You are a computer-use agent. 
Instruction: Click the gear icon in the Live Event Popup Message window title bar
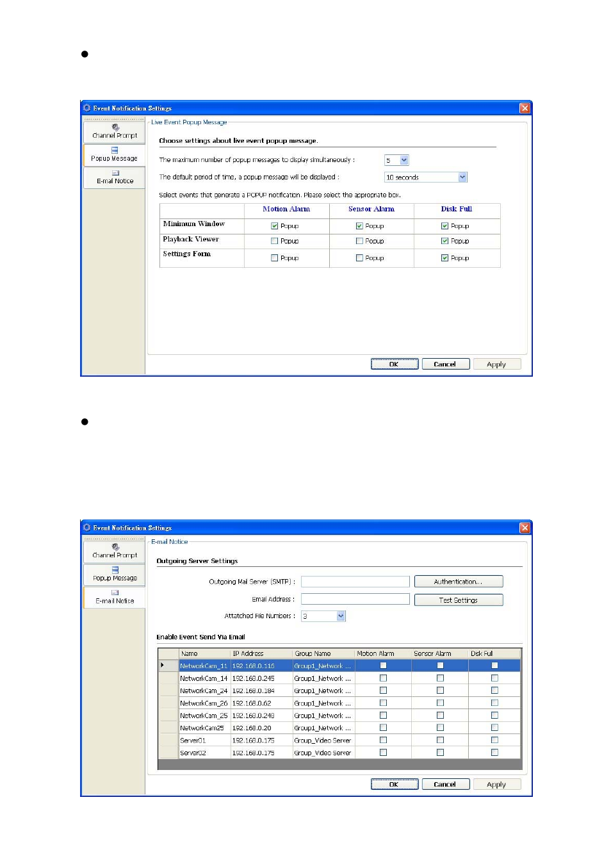(87, 108)
